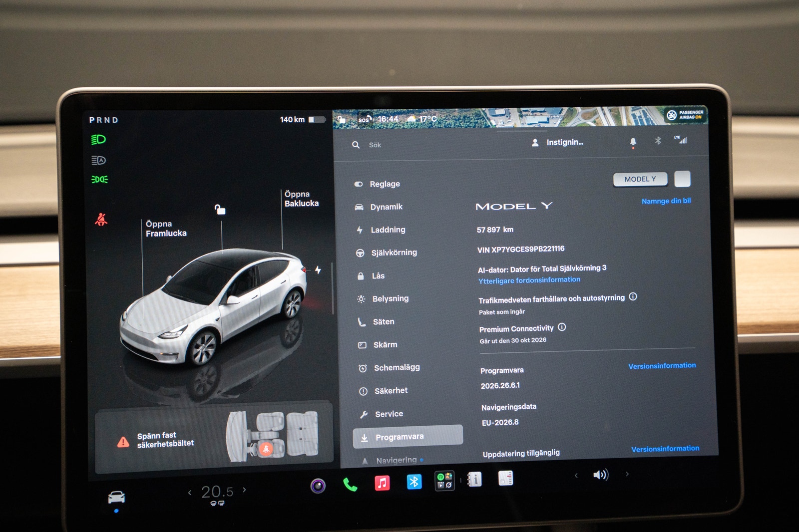799x532 pixels.
Task: Launch the music app icon
Action: 382,483
